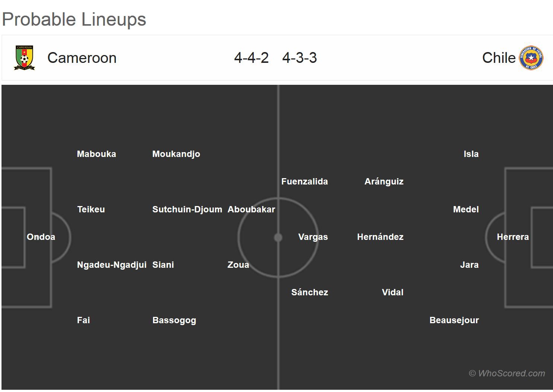Select player Aboubakar in Cameroon's attack
The height and width of the screenshot is (392, 553).
point(251,209)
